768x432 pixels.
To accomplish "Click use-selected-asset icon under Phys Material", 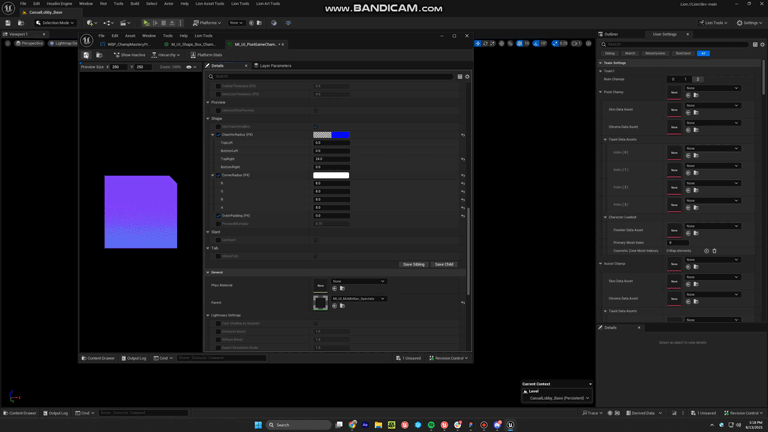I will 334,289.
